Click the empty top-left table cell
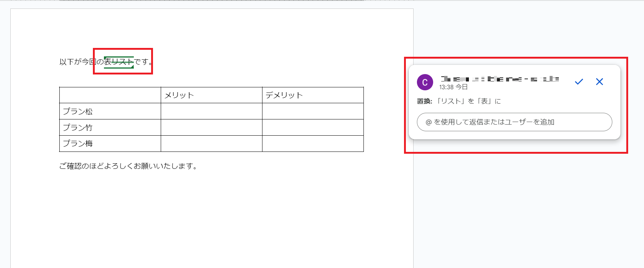644x268 pixels. pos(110,95)
